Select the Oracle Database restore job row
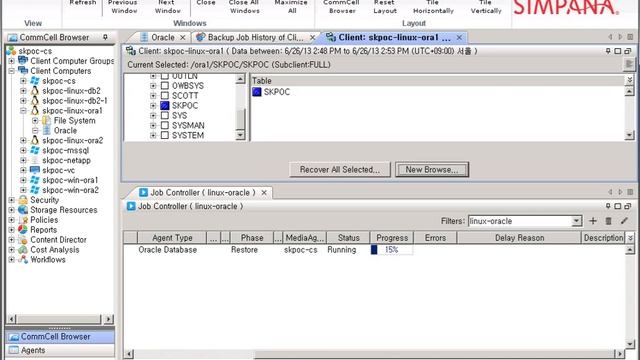640x360 pixels. click(374, 249)
